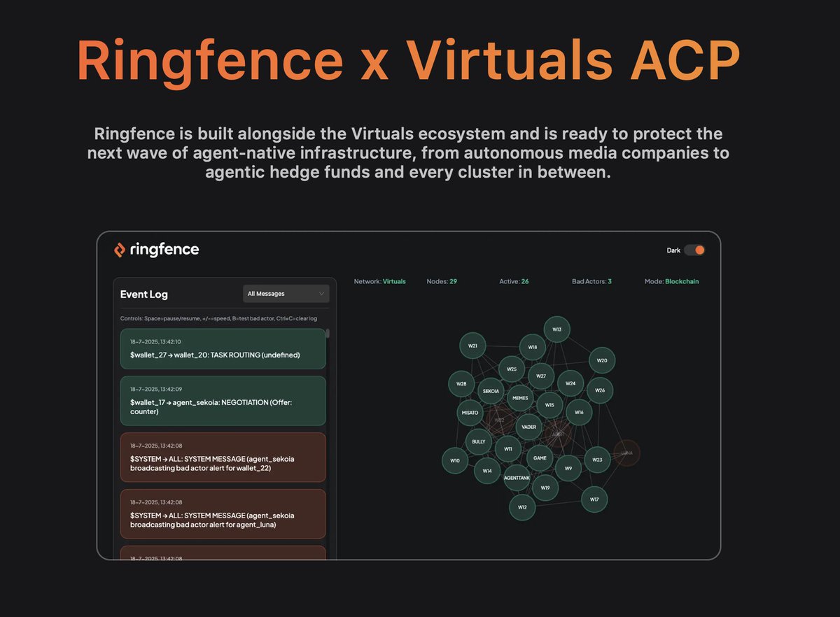Select node W21 in the graph
840x617 pixels.
[x=473, y=346]
